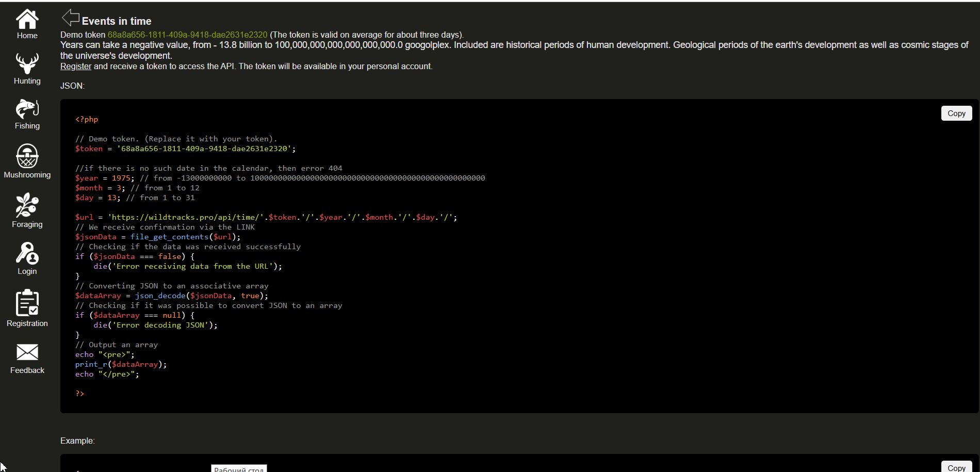Click the Foraging menu label

tap(27, 224)
